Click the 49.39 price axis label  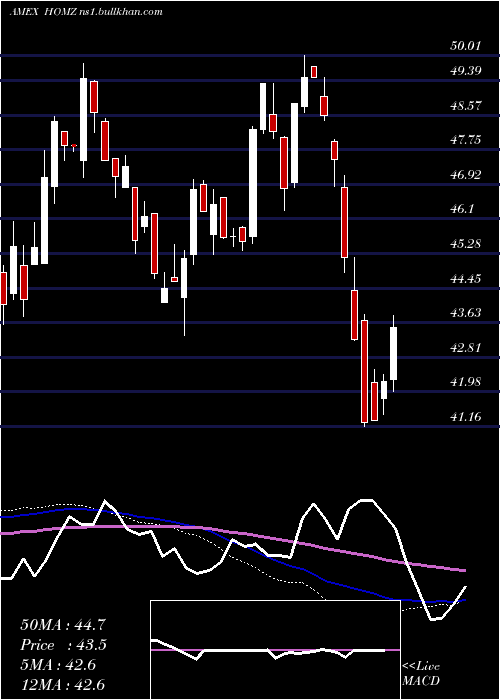(x=465, y=71)
